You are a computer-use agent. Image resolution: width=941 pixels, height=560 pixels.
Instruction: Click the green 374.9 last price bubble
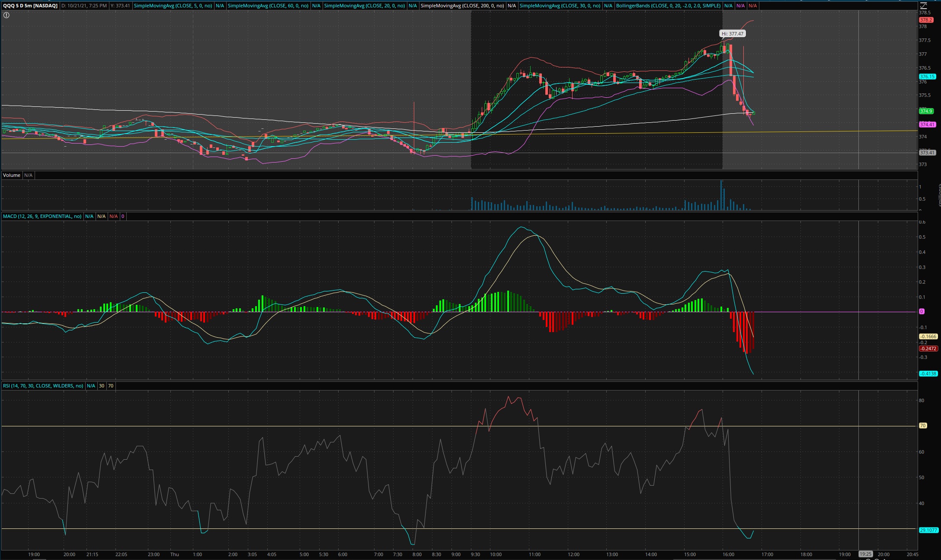pos(926,111)
